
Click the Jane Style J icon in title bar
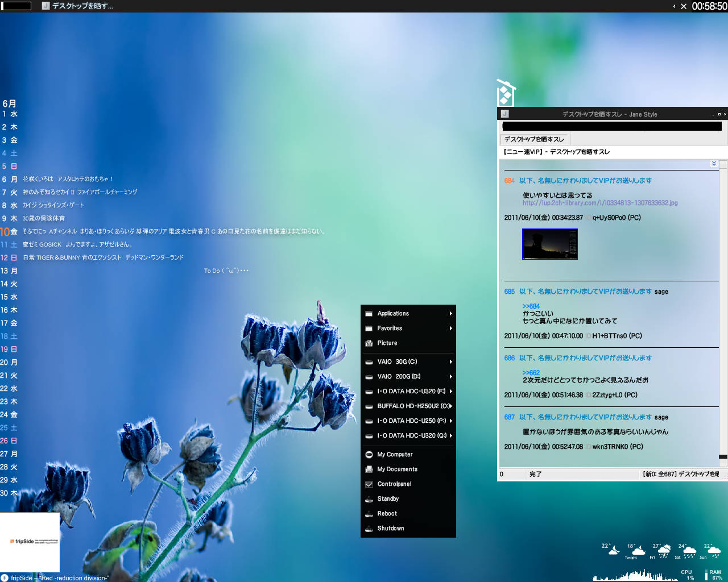click(x=504, y=114)
